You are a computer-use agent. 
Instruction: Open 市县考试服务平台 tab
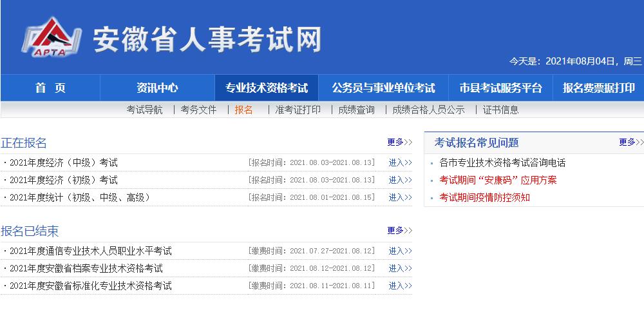point(500,88)
